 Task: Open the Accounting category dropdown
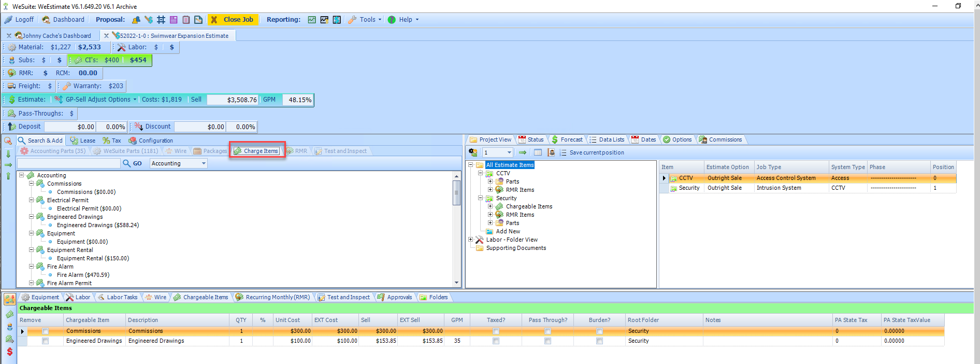(204, 163)
